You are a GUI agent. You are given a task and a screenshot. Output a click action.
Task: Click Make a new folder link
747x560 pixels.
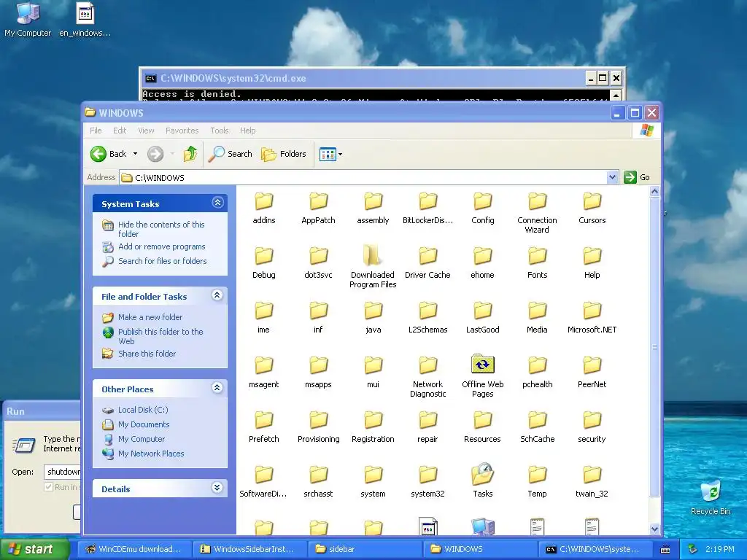[150, 317]
